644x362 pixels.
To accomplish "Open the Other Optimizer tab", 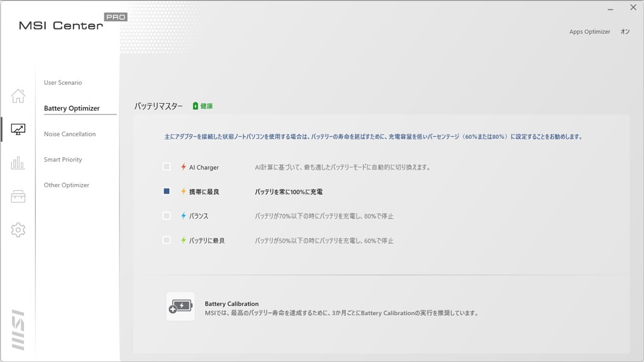I will (x=67, y=185).
